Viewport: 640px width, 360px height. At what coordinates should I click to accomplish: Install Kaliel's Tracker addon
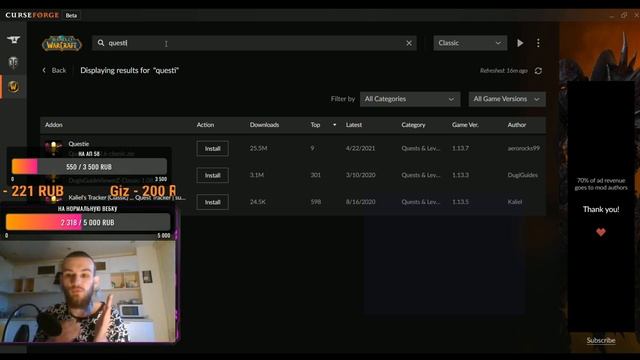[212, 202]
